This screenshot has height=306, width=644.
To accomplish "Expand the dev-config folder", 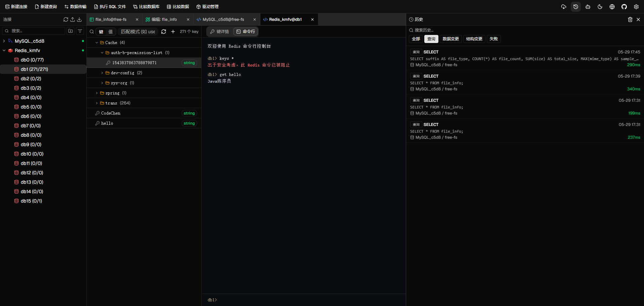I will point(102,73).
